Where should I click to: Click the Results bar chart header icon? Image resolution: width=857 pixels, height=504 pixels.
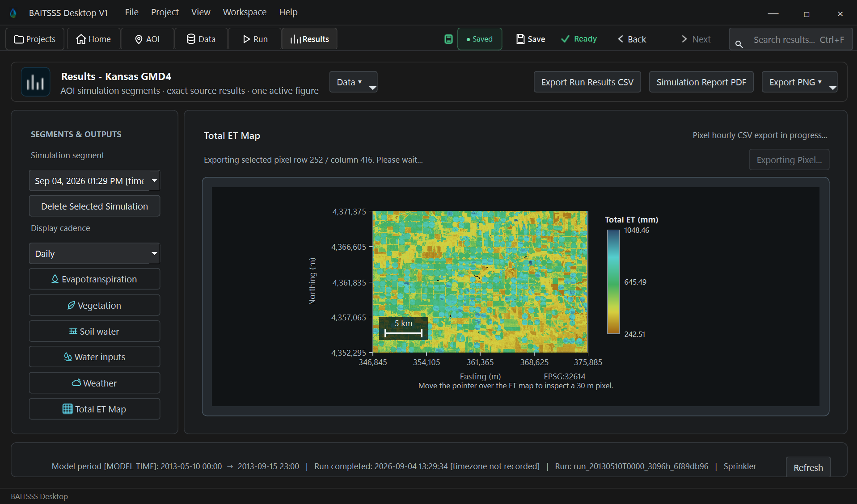tap(35, 82)
